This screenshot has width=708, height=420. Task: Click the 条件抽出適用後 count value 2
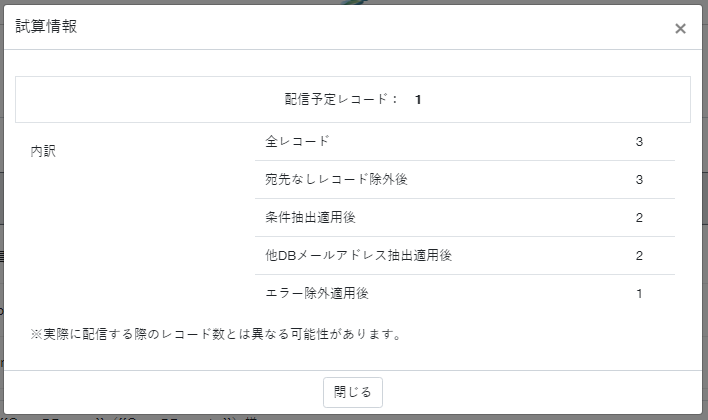pos(639,217)
